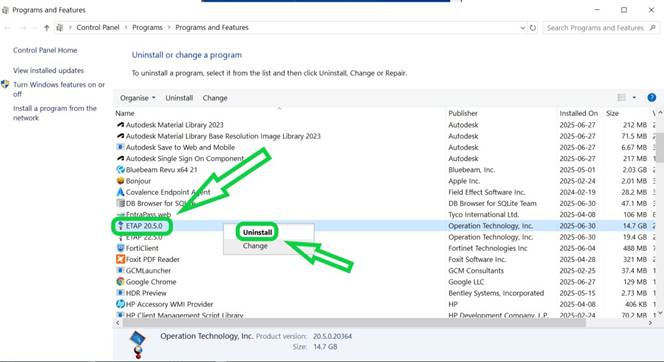Open Turn Windows features on or off

coord(58,89)
